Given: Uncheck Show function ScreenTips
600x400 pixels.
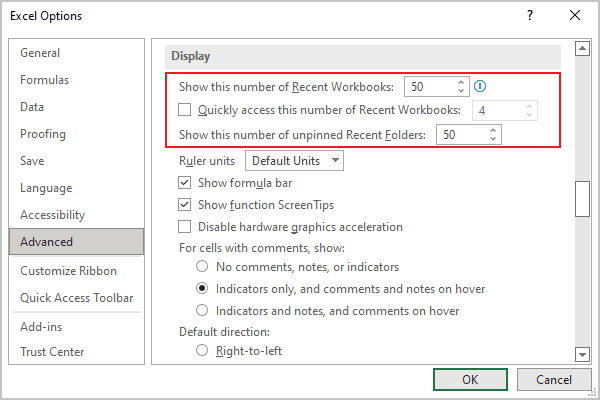Looking at the screenshot, I should click(184, 205).
